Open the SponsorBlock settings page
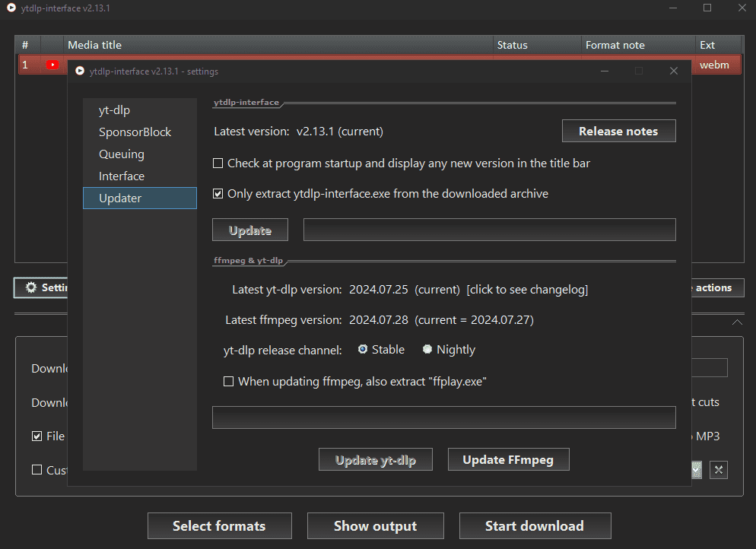The height and width of the screenshot is (549, 756). [x=140, y=132]
